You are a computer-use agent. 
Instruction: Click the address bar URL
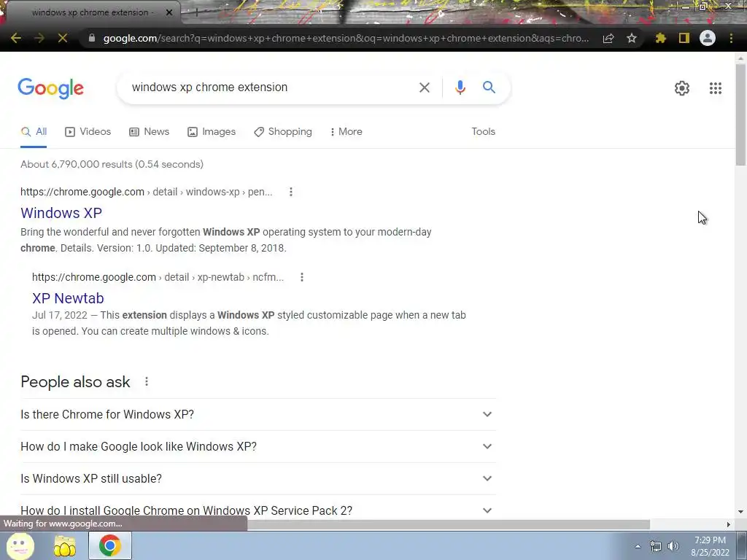[346, 38]
